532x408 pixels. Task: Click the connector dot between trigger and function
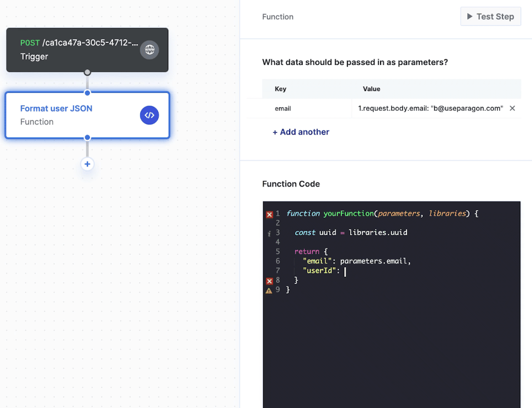[x=87, y=82]
